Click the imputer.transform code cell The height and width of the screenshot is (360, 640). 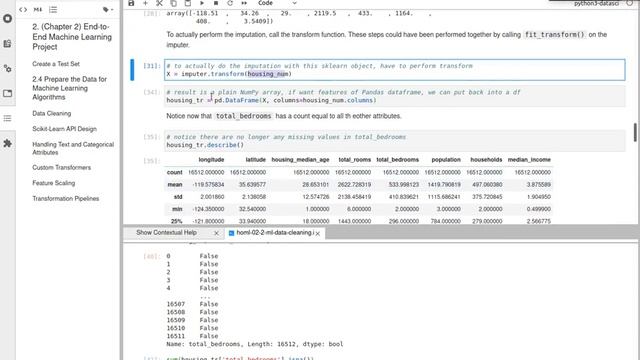tap(395, 70)
